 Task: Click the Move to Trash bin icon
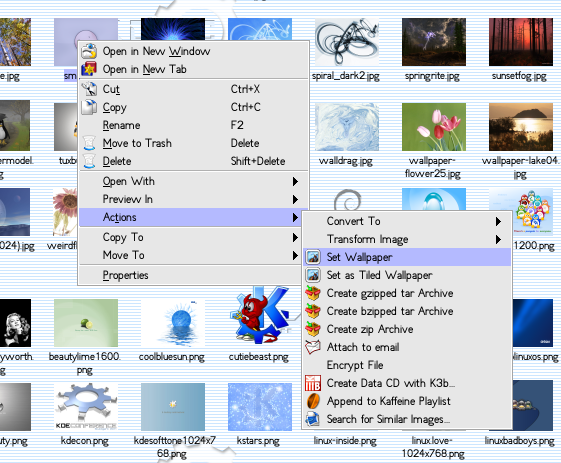coord(89,143)
